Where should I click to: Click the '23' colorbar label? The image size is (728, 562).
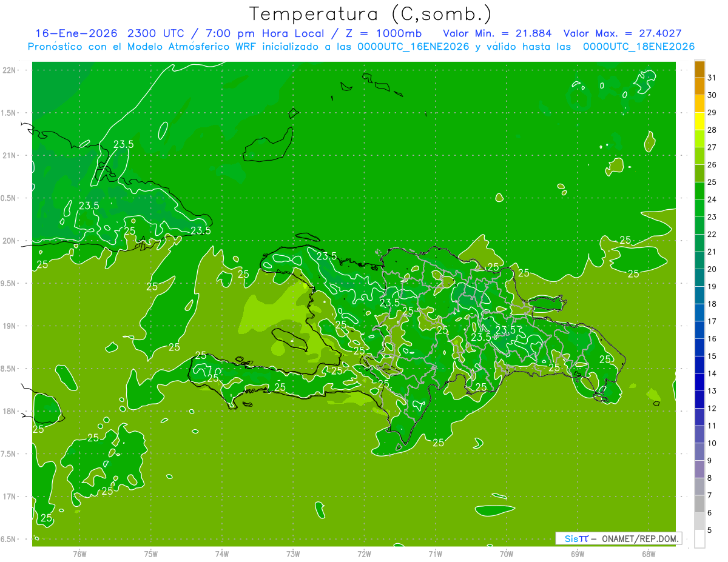(712, 217)
